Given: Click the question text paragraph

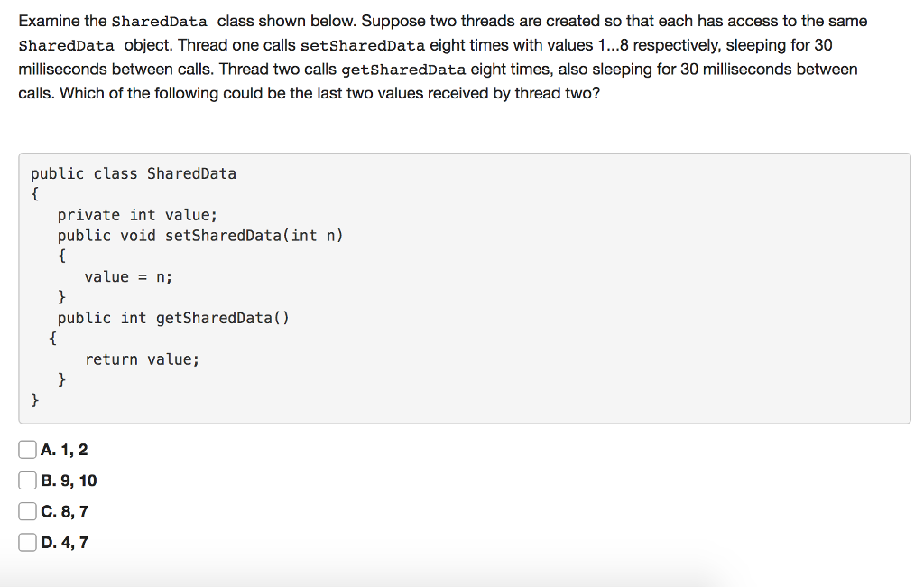Looking at the screenshot, I should pos(442,54).
